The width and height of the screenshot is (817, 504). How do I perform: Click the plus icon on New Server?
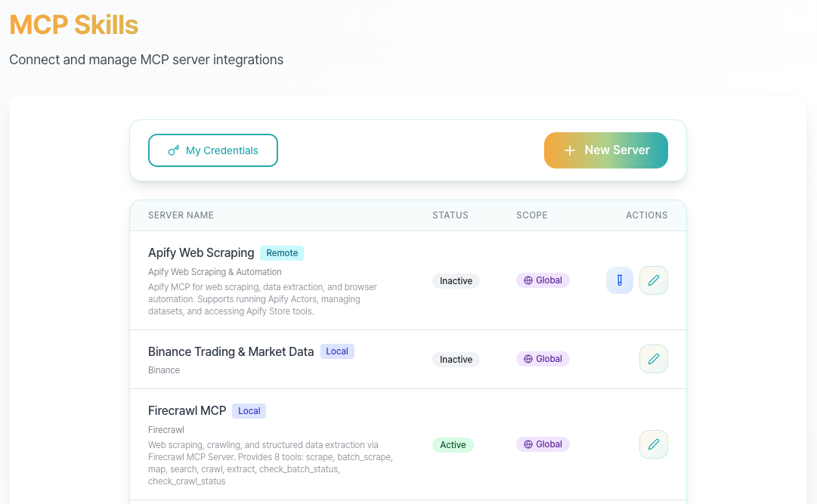point(569,150)
